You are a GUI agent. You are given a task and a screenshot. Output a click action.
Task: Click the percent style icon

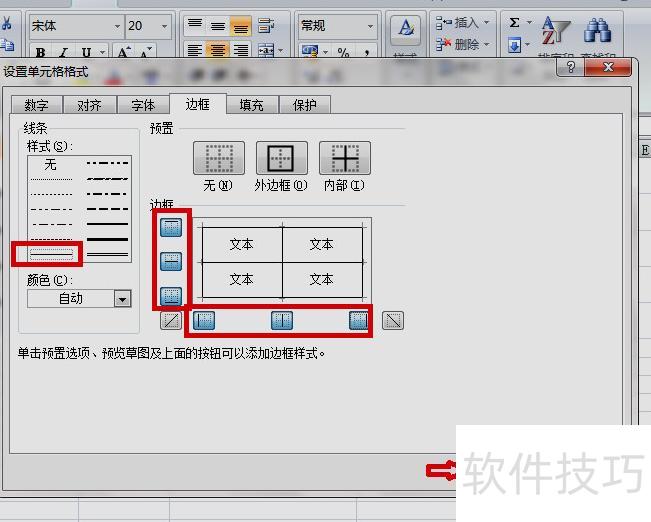pos(343,52)
